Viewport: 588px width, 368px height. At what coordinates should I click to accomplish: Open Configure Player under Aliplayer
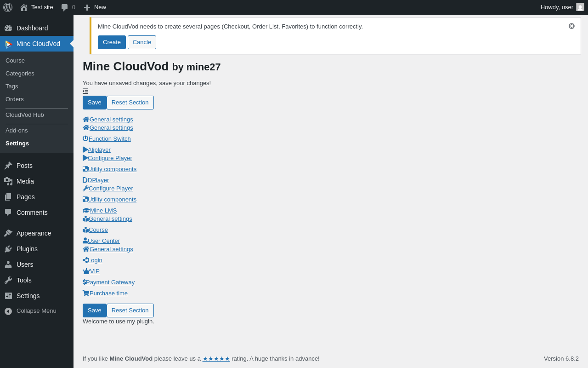pyautogui.click(x=110, y=158)
